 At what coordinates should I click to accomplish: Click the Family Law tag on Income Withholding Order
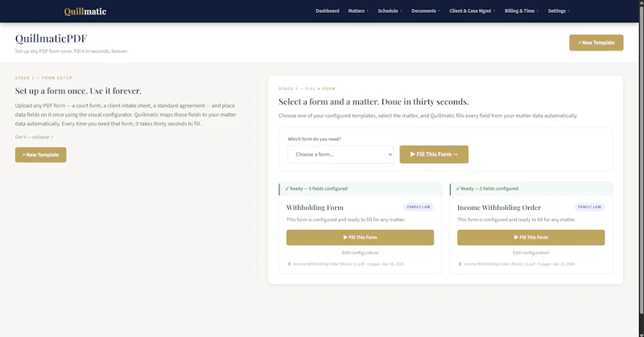pos(589,207)
